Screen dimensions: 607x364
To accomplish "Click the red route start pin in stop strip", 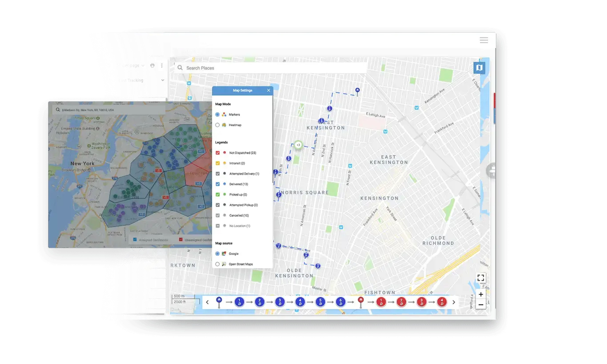I will pyautogui.click(x=361, y=302).
